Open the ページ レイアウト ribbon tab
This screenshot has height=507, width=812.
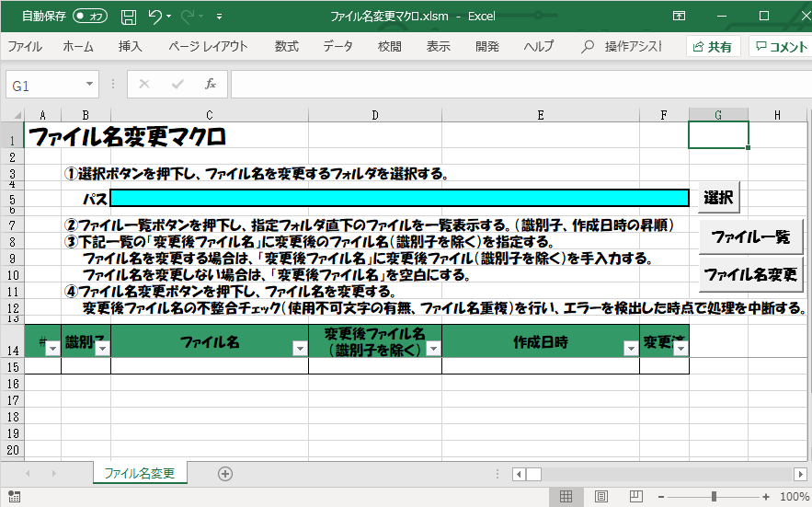208,47
